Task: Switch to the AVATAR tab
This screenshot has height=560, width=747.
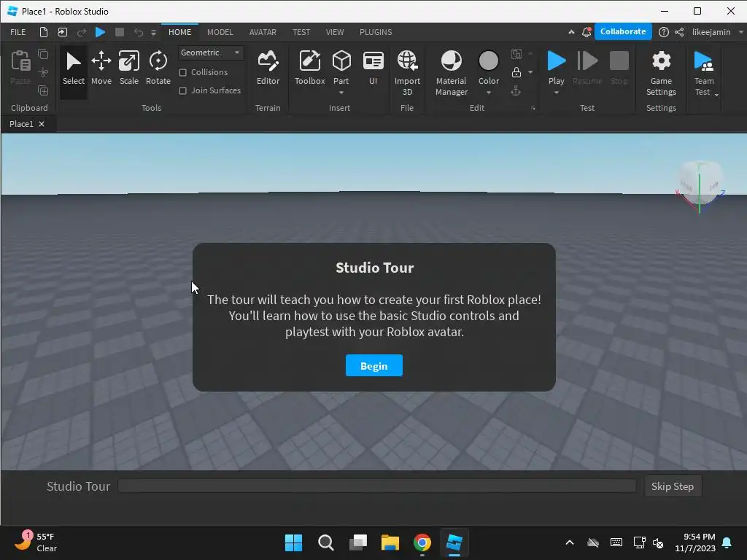Action: (263, 32)
